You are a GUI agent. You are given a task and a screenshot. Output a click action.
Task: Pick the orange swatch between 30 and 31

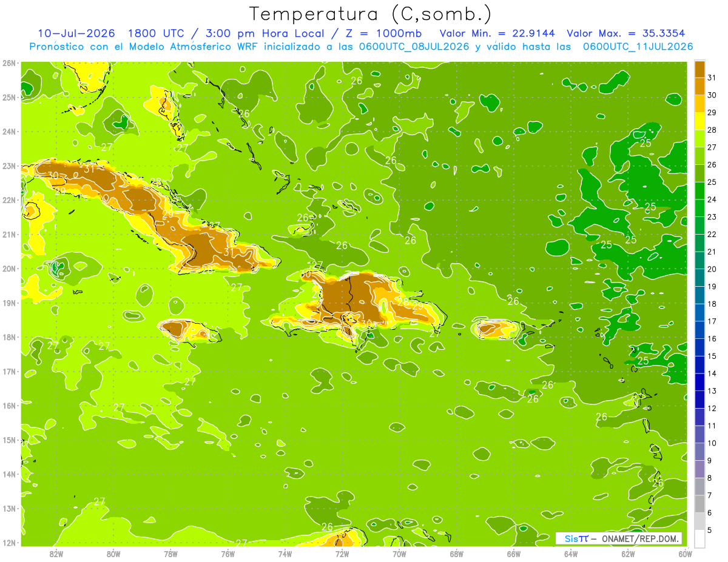[699, 86]
